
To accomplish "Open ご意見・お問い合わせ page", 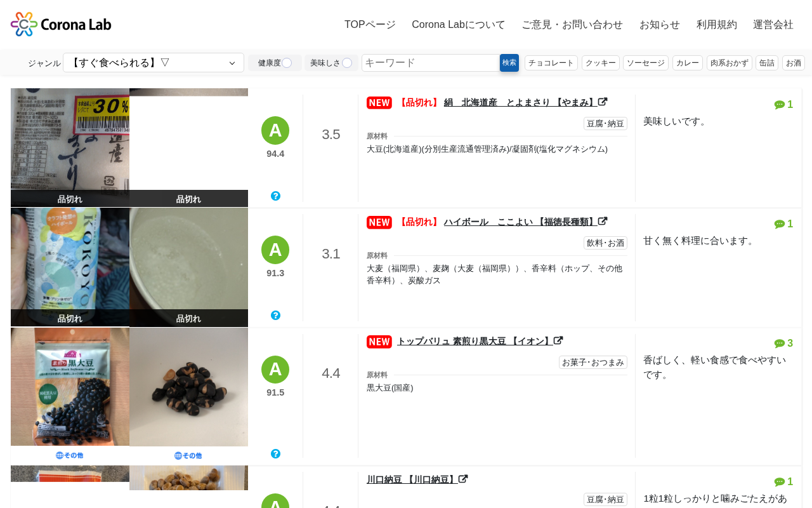I will tap(572, 25).
